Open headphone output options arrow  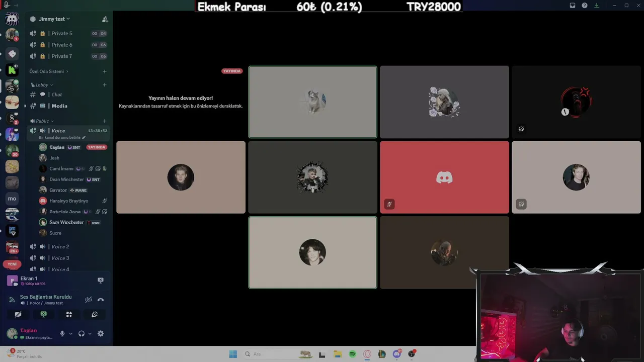pyautogui.click(x=90, y=333)
